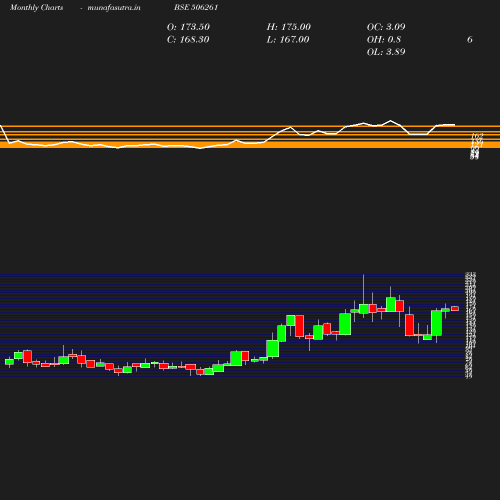Click the 'OL: 3.89' value
This screenshot has height=500, width=500.
(386, 52)
